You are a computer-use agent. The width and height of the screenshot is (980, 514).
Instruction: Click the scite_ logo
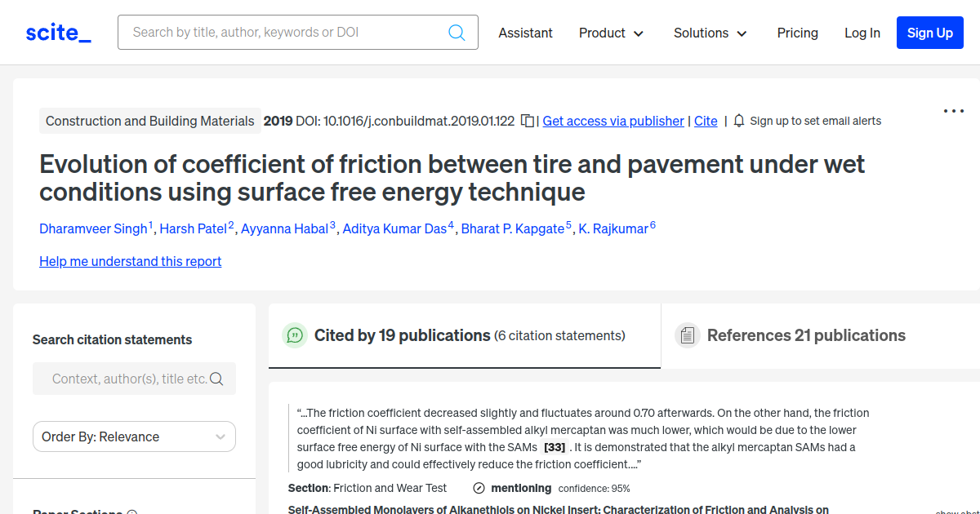58,33
